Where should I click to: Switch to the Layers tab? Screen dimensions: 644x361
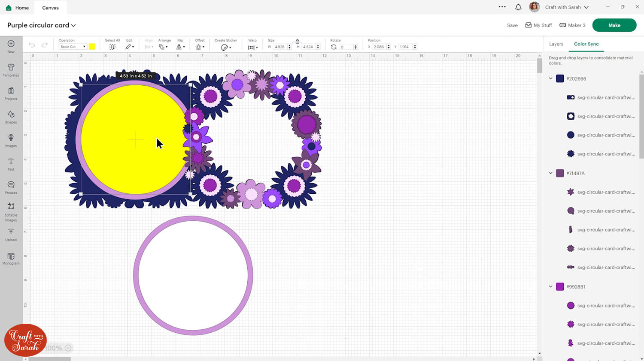556,44
